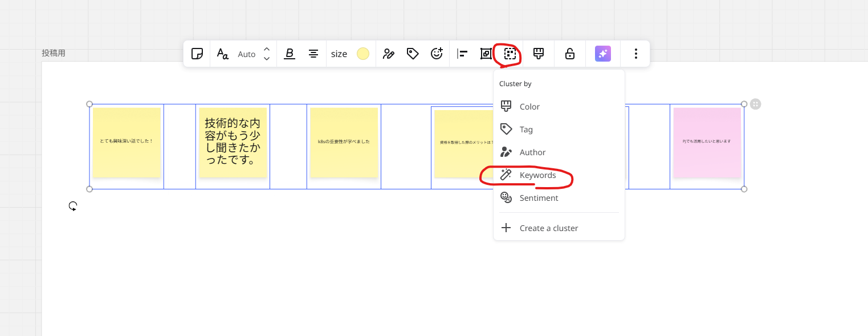Click the toolbar format painter icon

[539, 54]
